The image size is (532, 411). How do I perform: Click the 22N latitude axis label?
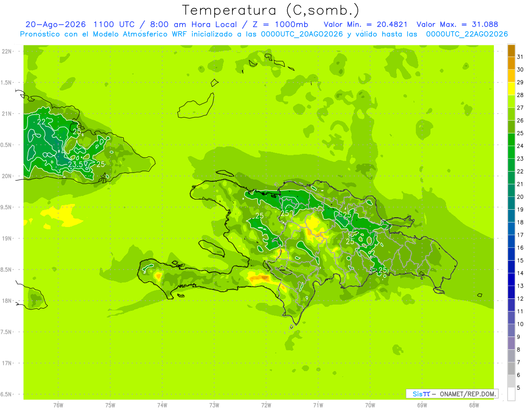click(6, 51)
